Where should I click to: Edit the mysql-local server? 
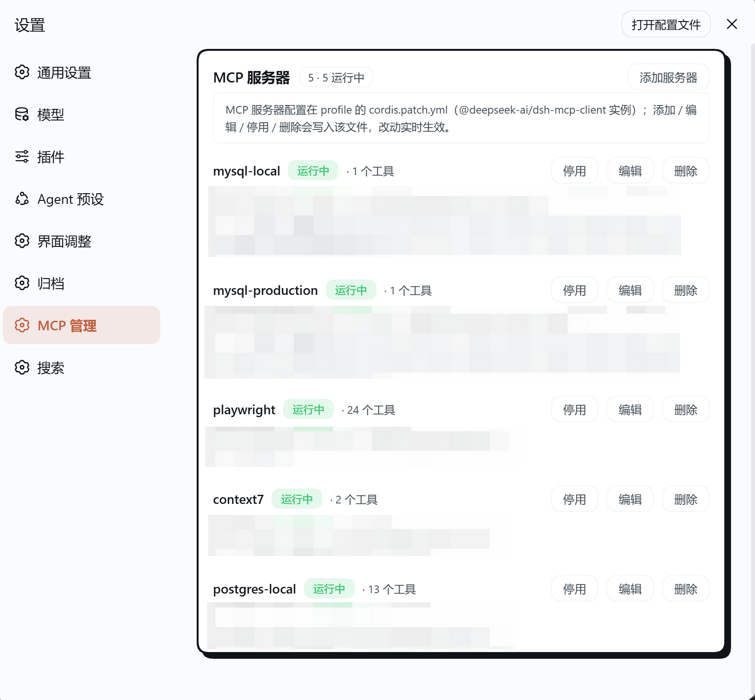[x=630, y=171]
